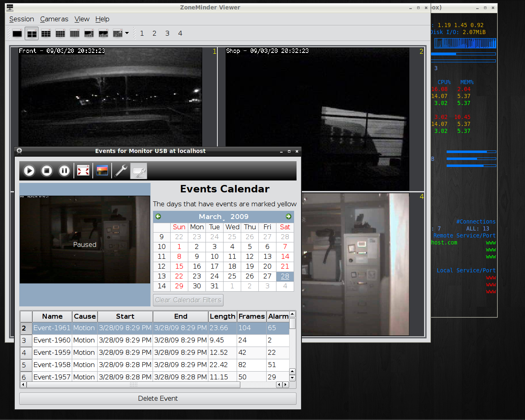This screenshot has height=420, width=525.
Task: Click the ZoneMinder Viewer window menu icon
Action: 10,7
